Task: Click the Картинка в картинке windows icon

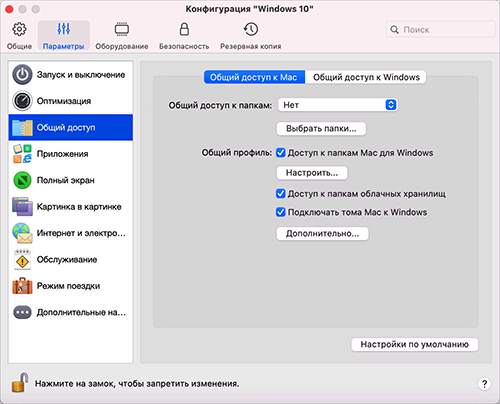Action: pos(22,206)
